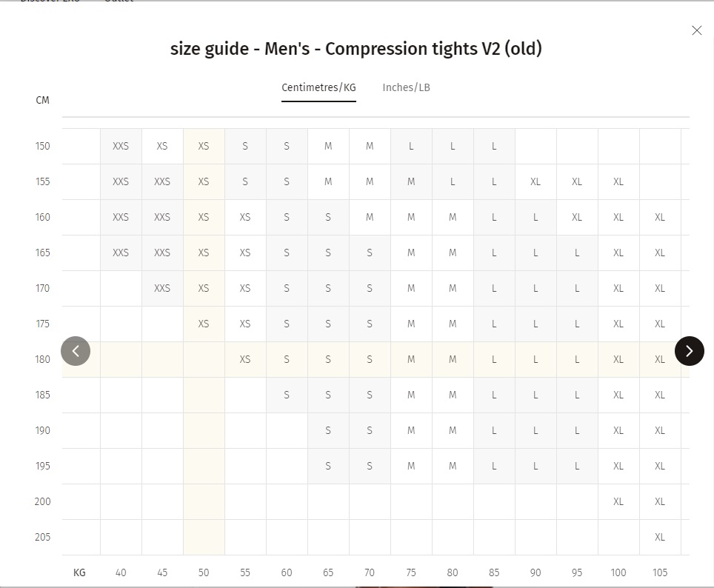Click the 205 CM row label
Viewport: 714px width, 588px height.
coord(43,537)
